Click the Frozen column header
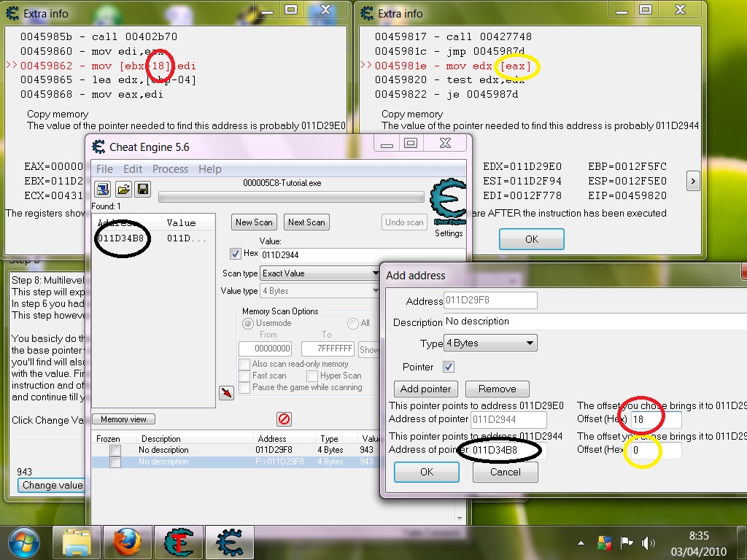This screenshot has height=560, width=747. pos(113,438)
